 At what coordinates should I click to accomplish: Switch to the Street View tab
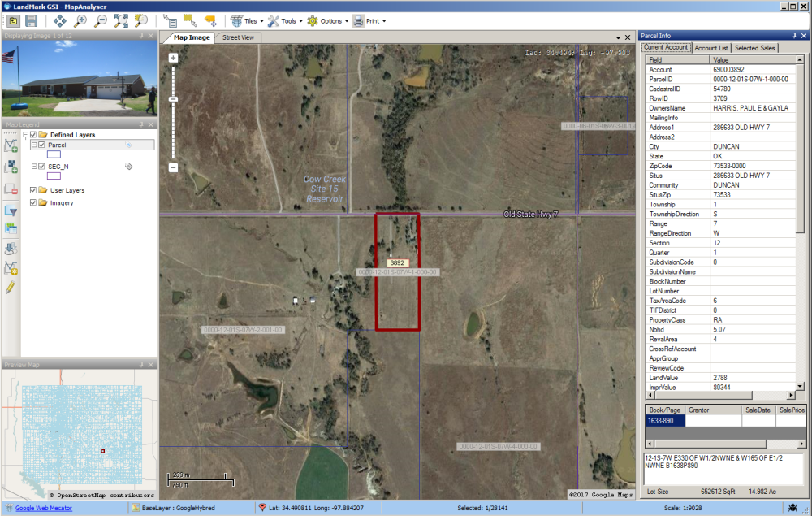pos(238,37)
